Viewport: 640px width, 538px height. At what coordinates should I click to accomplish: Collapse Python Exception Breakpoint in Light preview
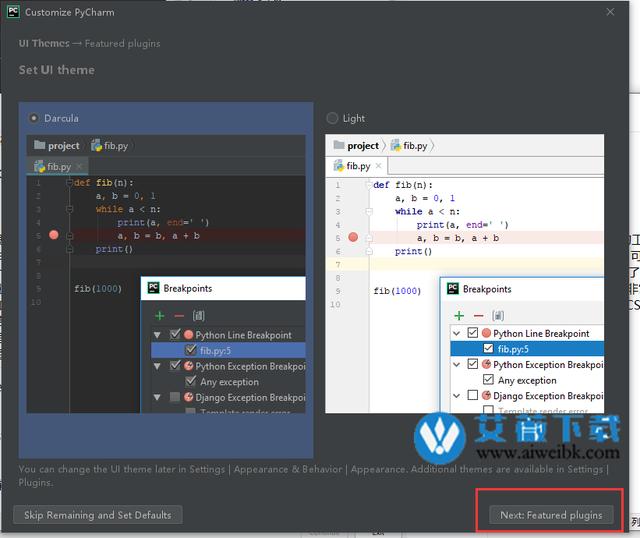pyautogui.click(x=456, y=365)
